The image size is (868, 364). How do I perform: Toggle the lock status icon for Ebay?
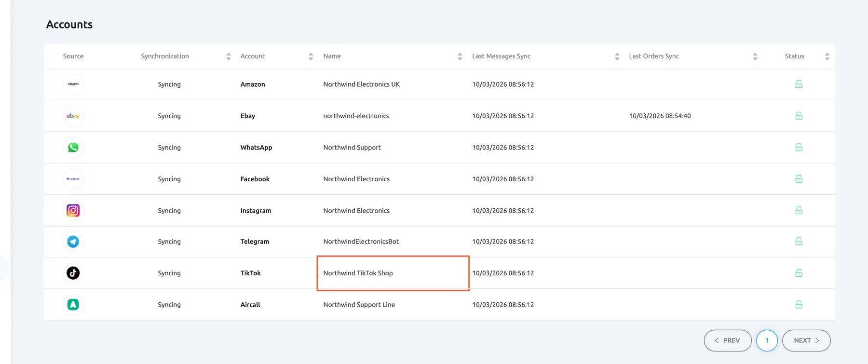click(x=799, y=116)
